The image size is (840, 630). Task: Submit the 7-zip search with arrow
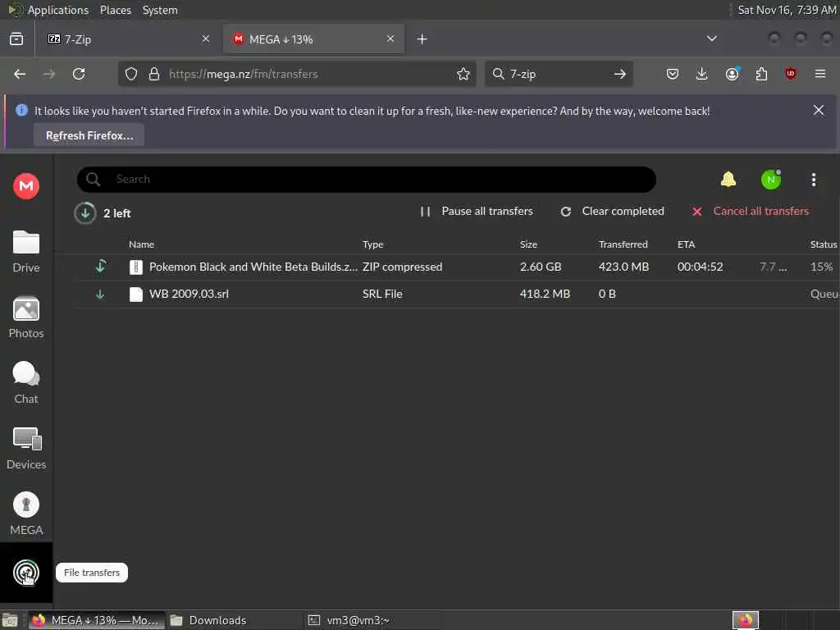[x=620, y=74]
